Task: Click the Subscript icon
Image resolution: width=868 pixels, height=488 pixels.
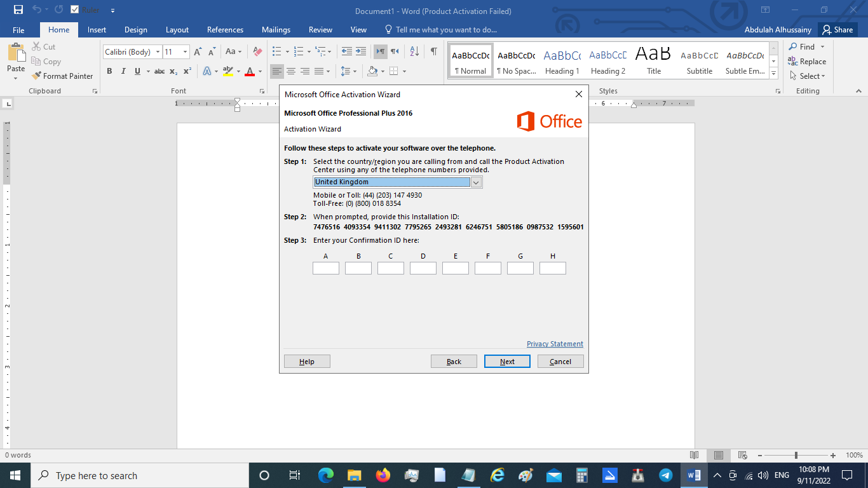Action: click(173, 71)
